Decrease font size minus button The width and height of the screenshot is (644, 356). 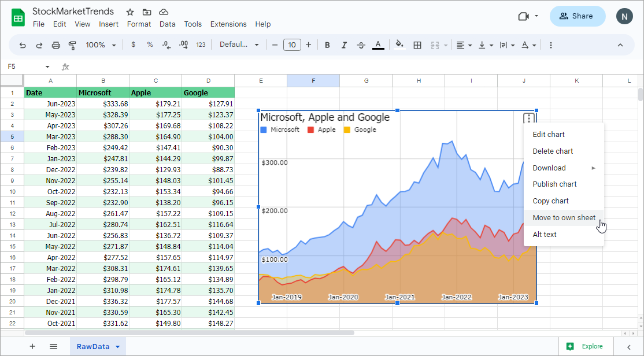click(x=275, y=44)
